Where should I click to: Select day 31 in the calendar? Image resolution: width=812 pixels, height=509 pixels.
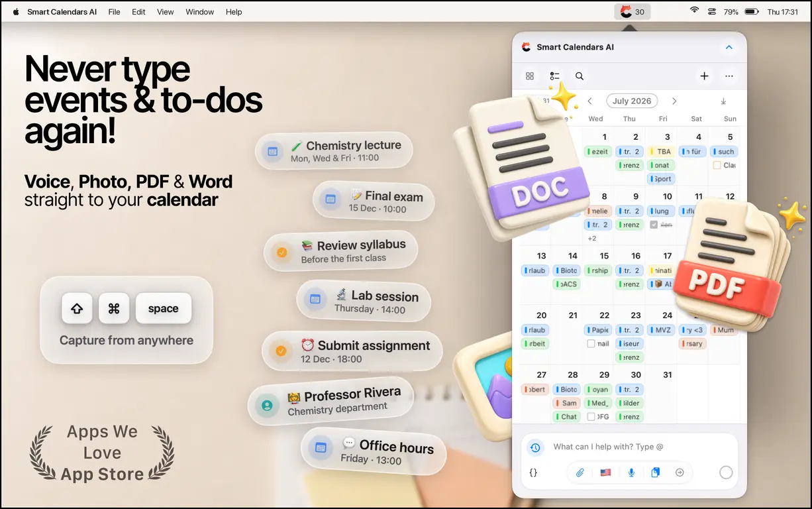pos(667,374)
